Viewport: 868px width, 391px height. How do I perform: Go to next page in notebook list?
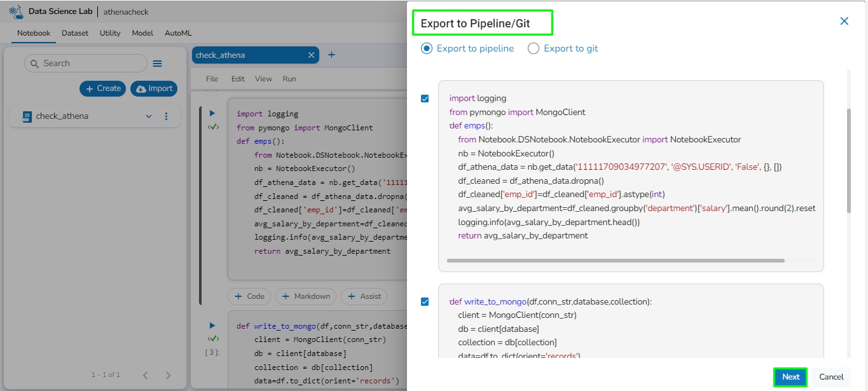click(168, 375)
